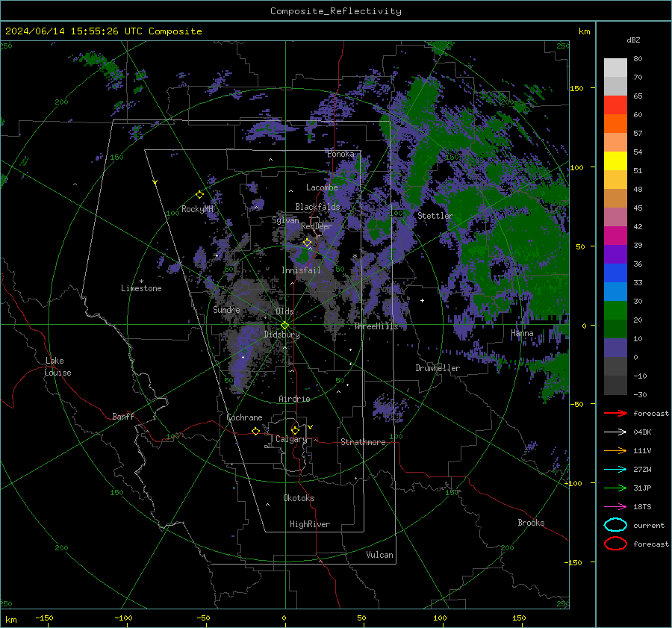Click the RedDeer city label
Screen dimensions: 672x628
point(317,226)
